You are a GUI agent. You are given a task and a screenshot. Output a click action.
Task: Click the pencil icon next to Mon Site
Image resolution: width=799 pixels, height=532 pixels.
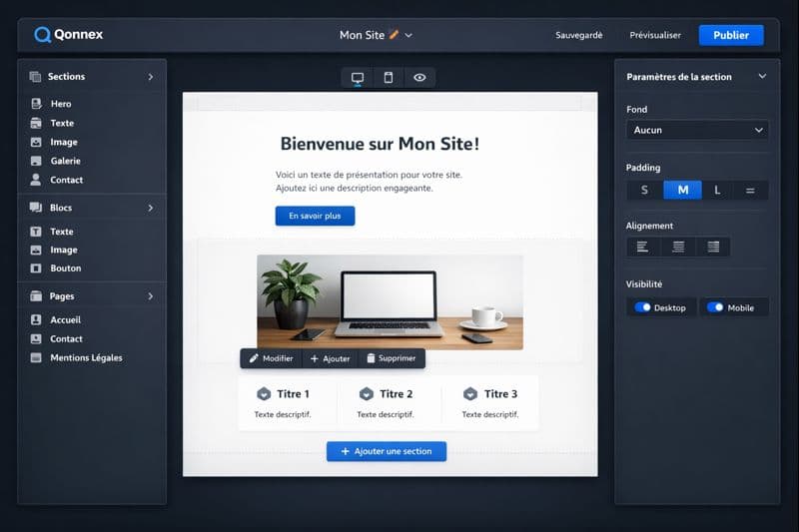pos(394,34)
